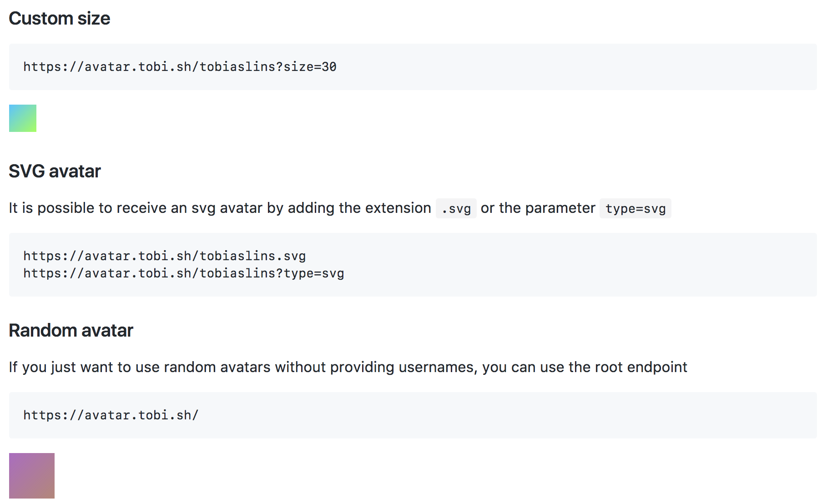Screen dimensions: 827x504
Task: Click the inline ".svg" code tag
Action: click(x=456, y=209)
